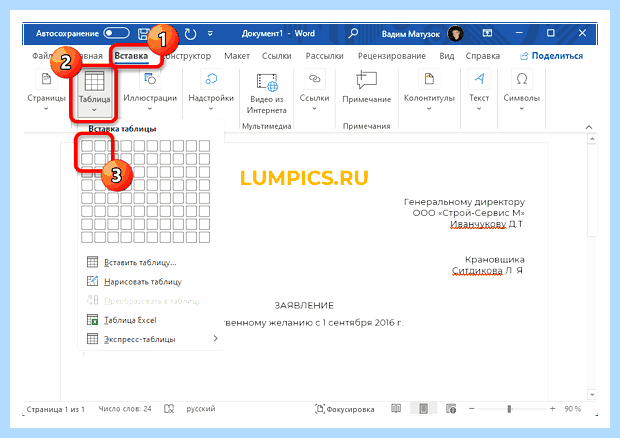Viewport: 620px width, 438px height.
Task: Open the Страницы group icon
Action: click(46, 79)
